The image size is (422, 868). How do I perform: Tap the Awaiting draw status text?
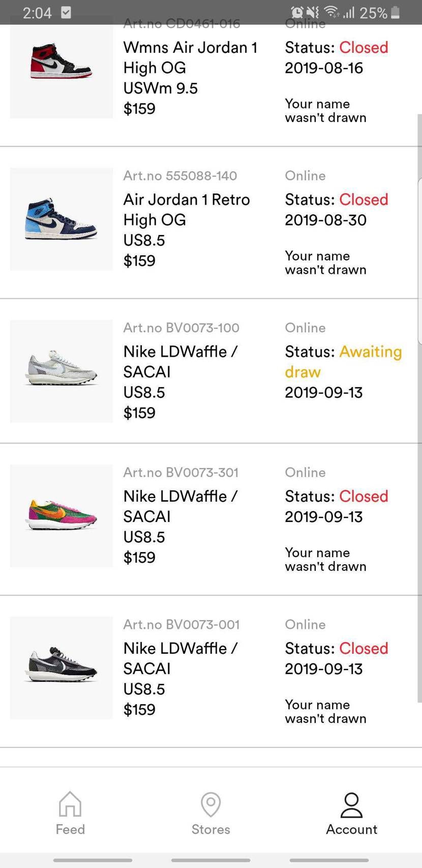[343, 362]
